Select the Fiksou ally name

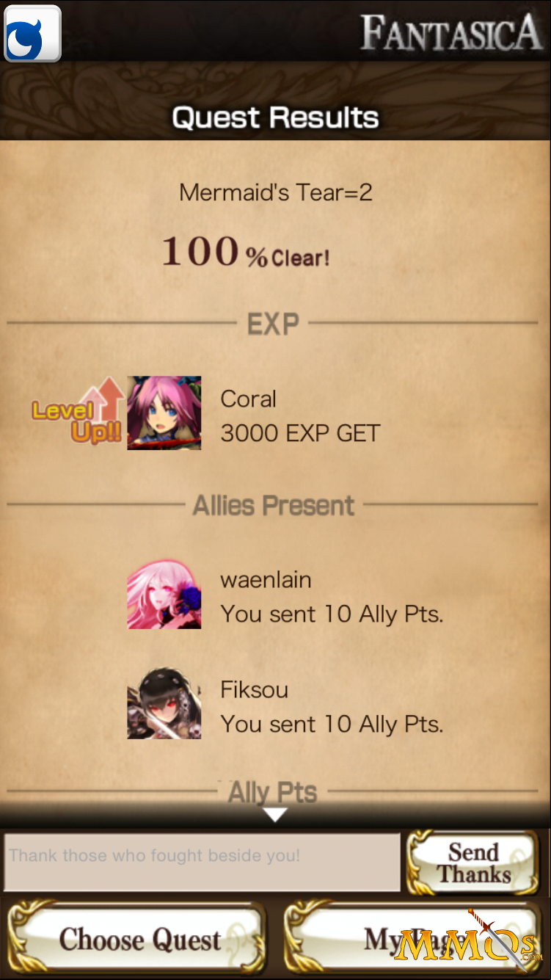(254, 689)
